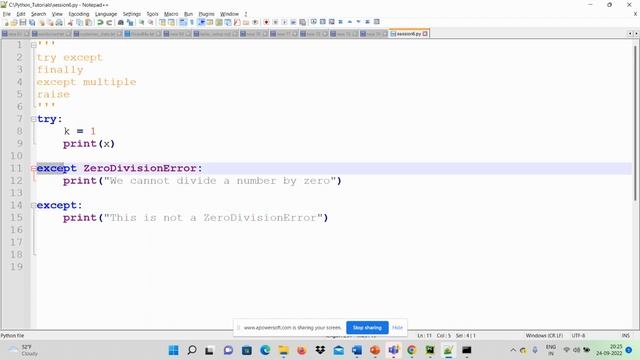Click ZeroDivisionError text on line 11
This screenshot has width=640, height=360.
(x=140, y=168)
